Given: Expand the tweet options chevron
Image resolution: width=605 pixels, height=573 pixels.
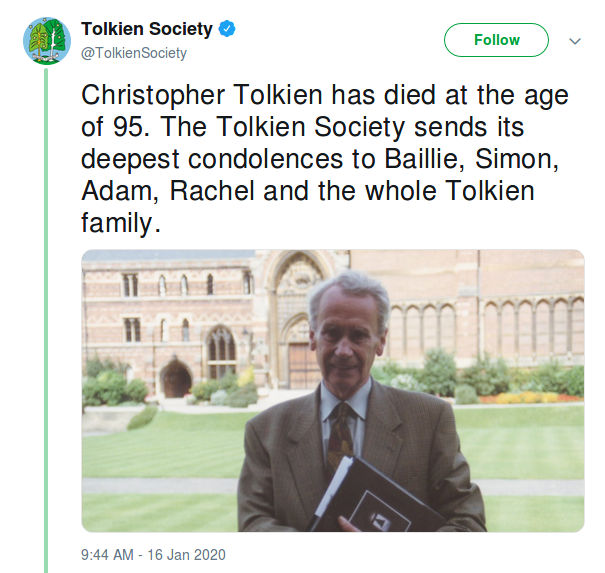Looking at the screenshot, I should point(575,41).
